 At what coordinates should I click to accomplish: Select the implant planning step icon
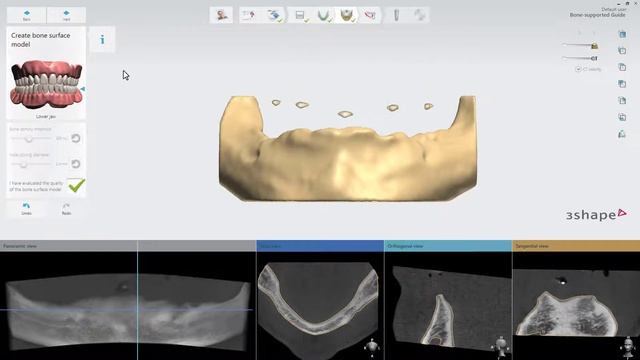pos(396,15)
